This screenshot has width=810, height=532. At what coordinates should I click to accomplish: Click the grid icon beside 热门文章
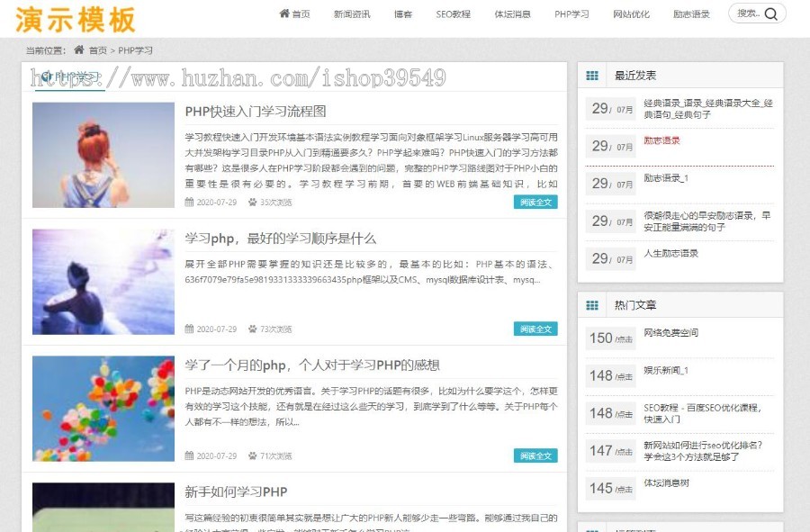coord(592,305)
